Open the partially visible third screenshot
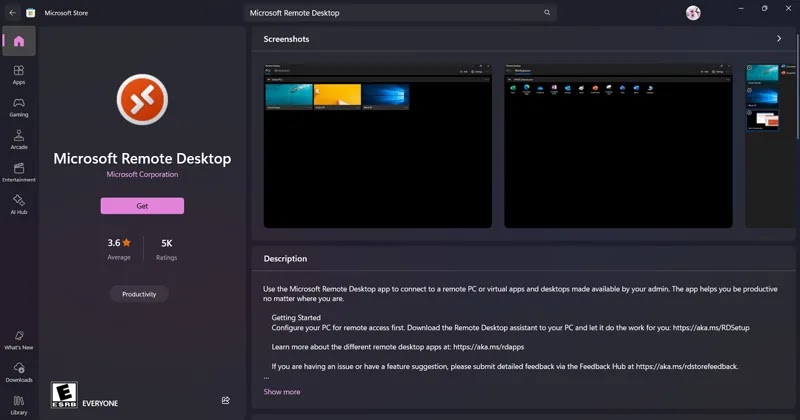Screen dimensions: 800x420 770,145
